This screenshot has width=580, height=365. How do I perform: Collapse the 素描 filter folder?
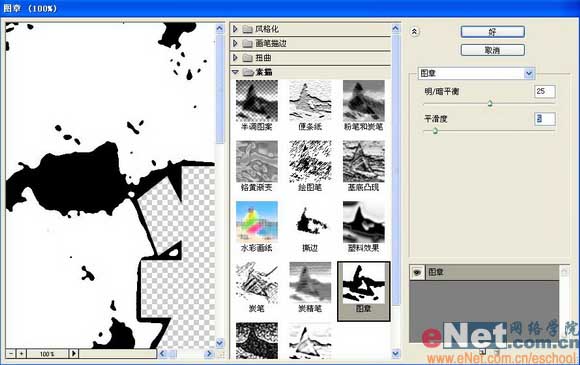(x=235, y=72)
